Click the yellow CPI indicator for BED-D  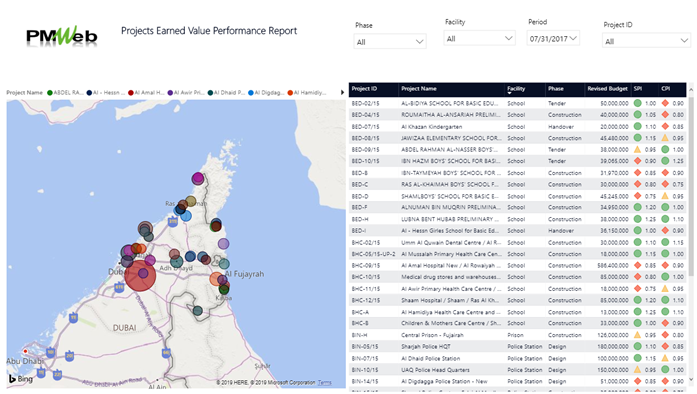(x=665, y=196)
